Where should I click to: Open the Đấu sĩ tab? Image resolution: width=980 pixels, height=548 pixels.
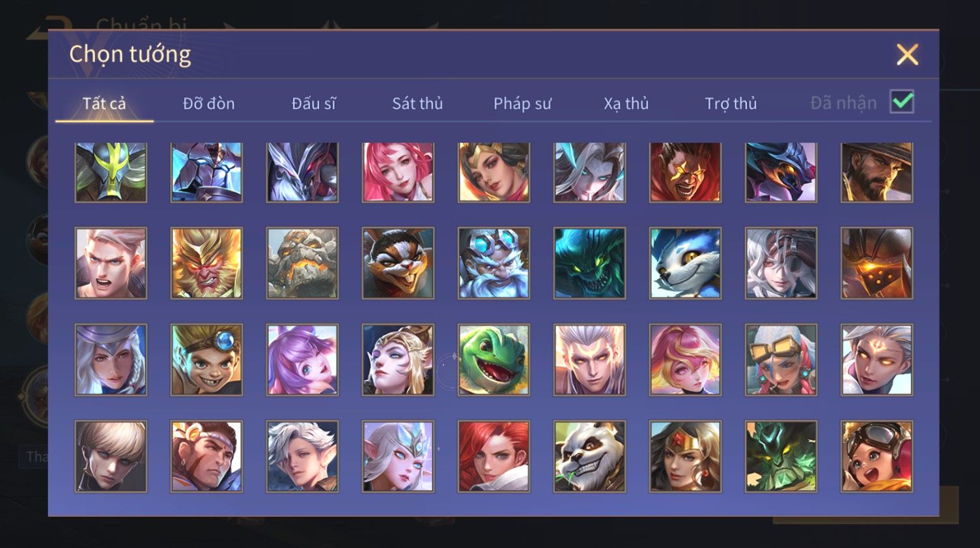coord(313,104)
